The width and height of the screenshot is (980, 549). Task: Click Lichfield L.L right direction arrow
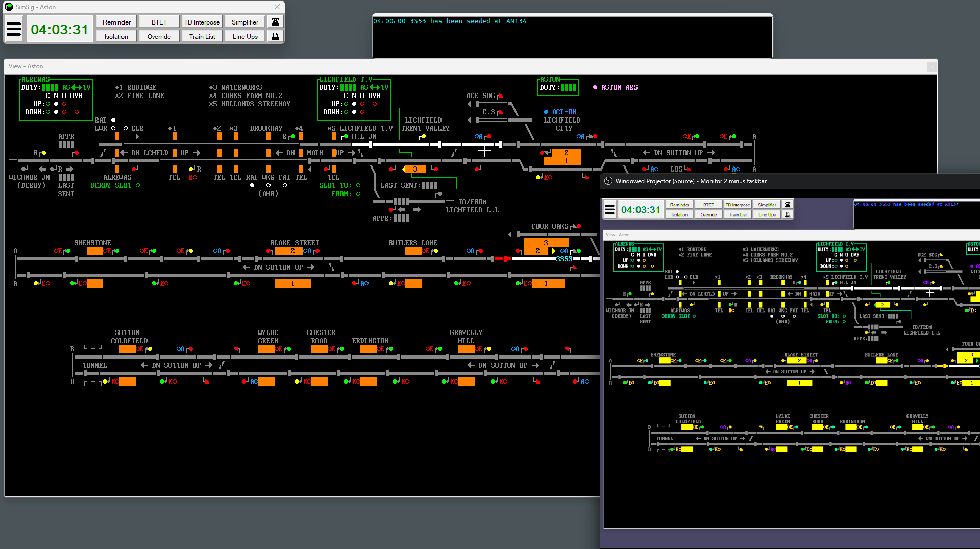click(x=417, y=210)
